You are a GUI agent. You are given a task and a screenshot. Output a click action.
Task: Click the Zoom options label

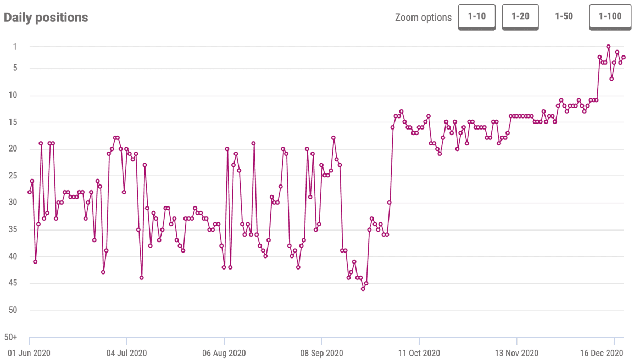tap(423, 18)
